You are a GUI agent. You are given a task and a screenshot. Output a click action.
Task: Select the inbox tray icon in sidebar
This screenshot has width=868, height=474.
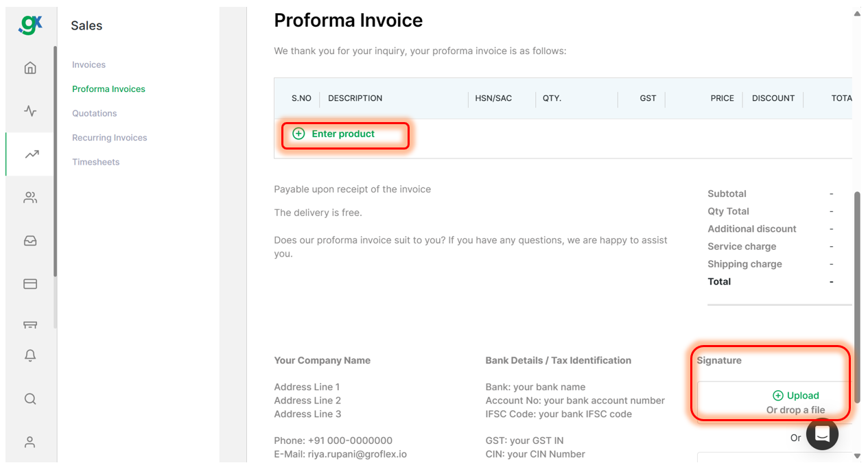pyautogui.click(x=30, y=240)
